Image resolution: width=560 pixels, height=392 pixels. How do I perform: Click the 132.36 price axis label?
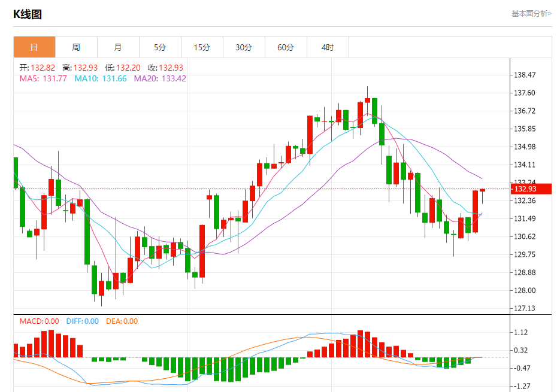[525, 200]
